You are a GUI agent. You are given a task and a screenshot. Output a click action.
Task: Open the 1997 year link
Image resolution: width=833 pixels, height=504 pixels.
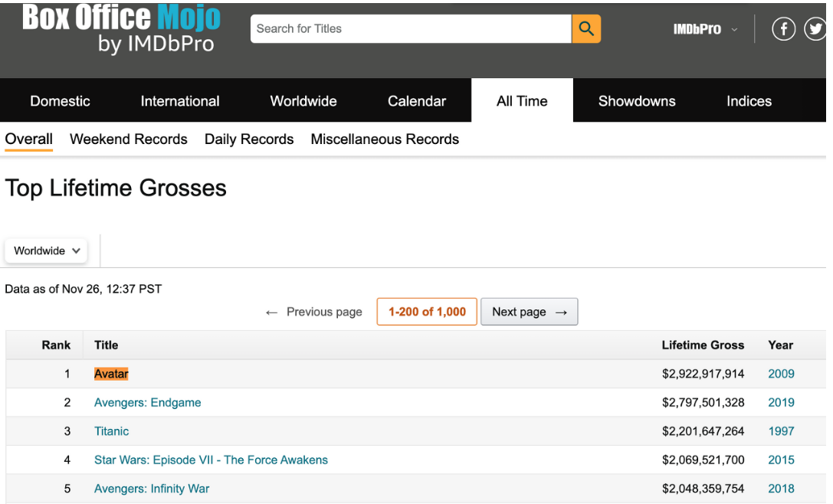[x=781, y=431]
